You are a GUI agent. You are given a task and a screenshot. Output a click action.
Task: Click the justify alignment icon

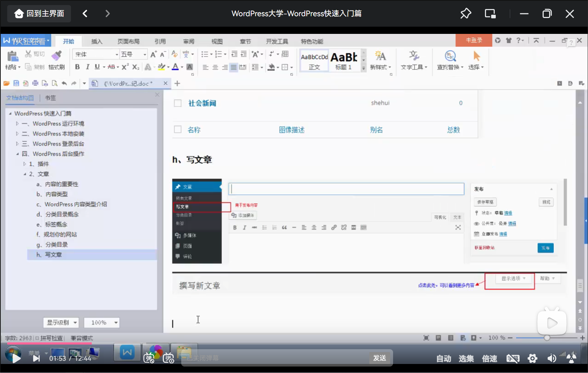233,67
